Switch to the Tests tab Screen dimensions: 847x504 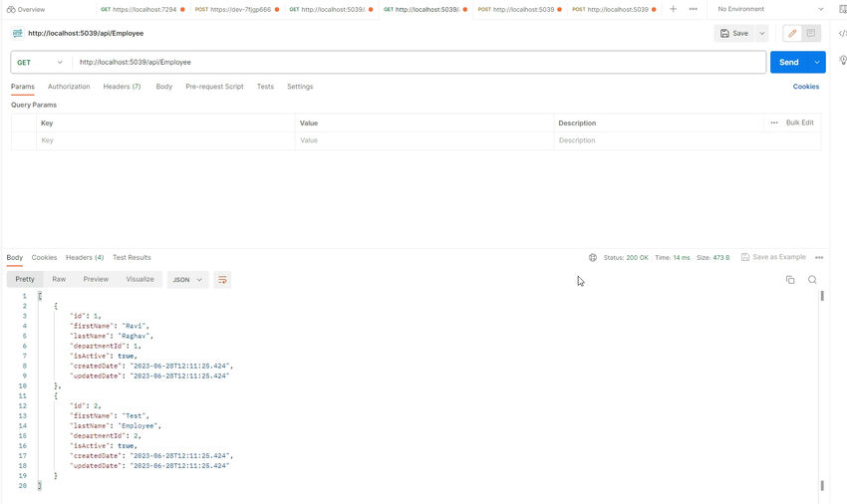[265, 87]
